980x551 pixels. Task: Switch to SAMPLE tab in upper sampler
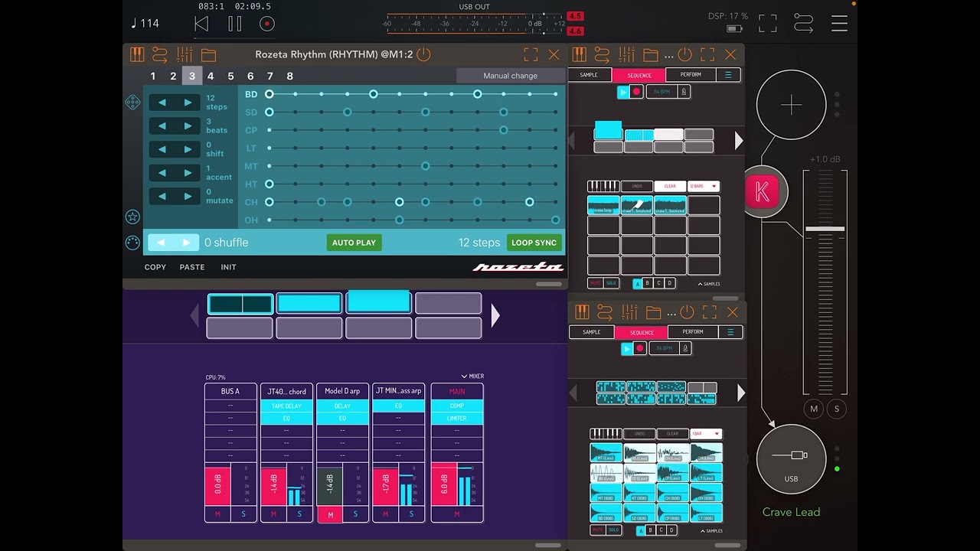tap(589, 75)
